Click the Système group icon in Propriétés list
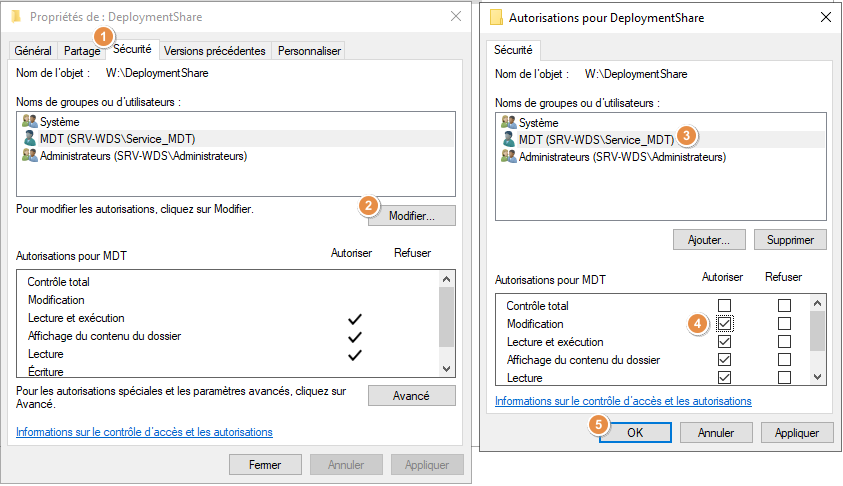The height and width of the screenshot is (486, 843). click(x=30, y=121)
